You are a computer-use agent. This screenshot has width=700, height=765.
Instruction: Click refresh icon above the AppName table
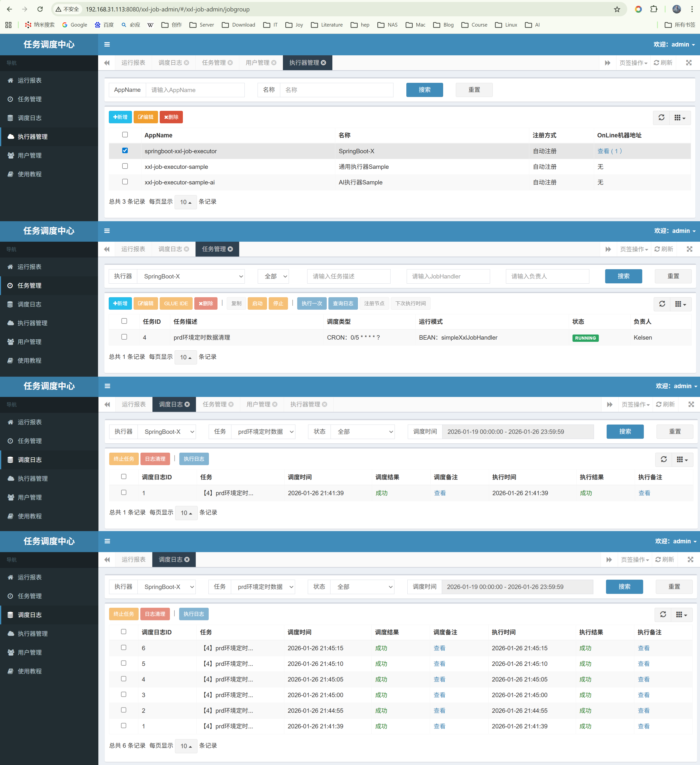[x=661, y=118]
